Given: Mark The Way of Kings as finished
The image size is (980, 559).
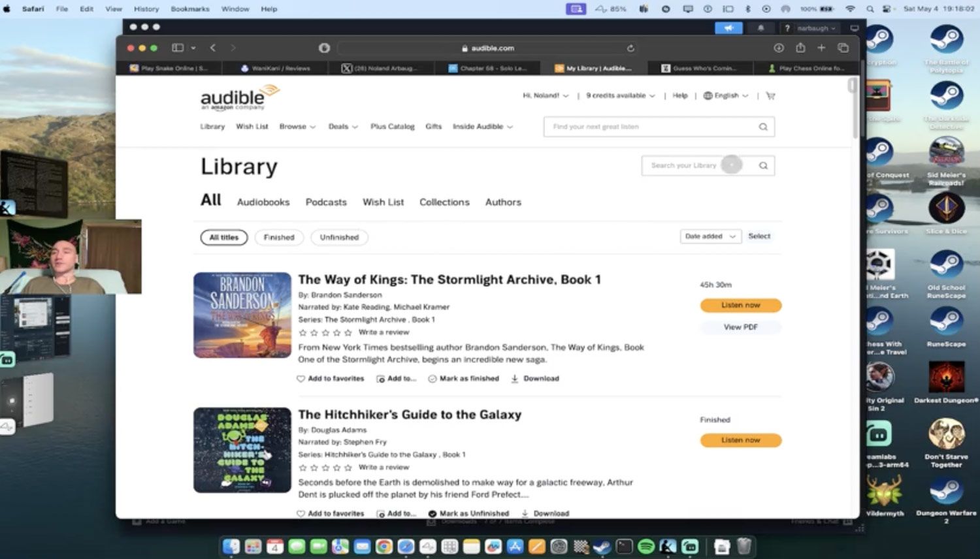Looking at the screenshot, I should point(463,379).
